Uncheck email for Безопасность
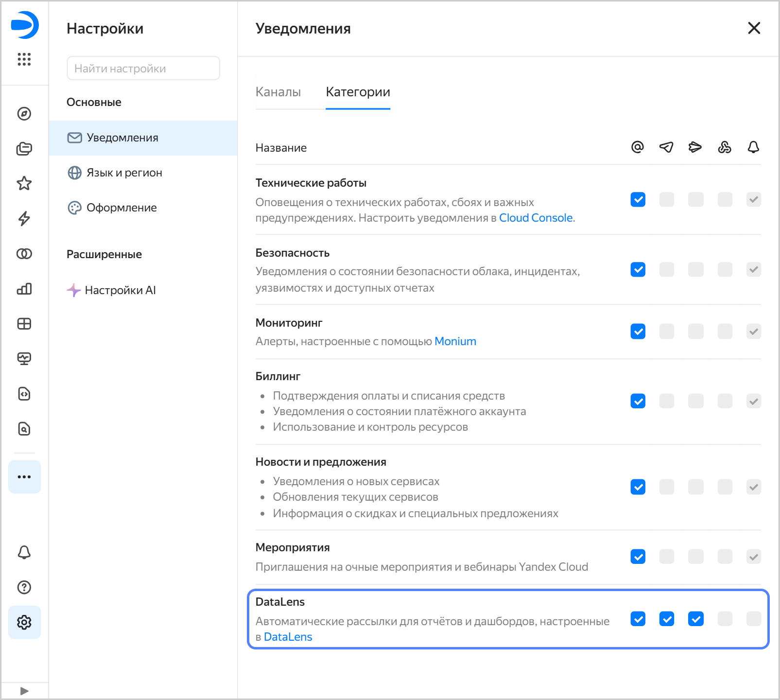The image size is (780, 700). click(638, 269)
